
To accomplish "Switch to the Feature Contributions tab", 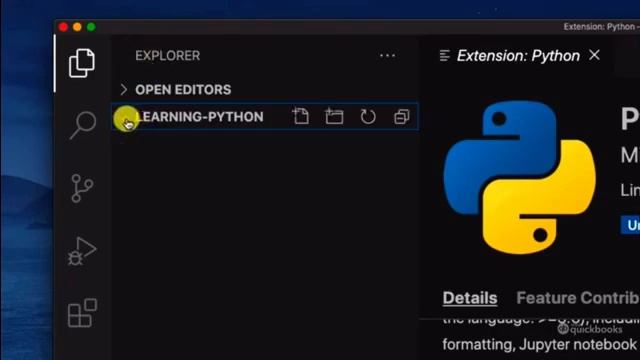I will 578,298.
